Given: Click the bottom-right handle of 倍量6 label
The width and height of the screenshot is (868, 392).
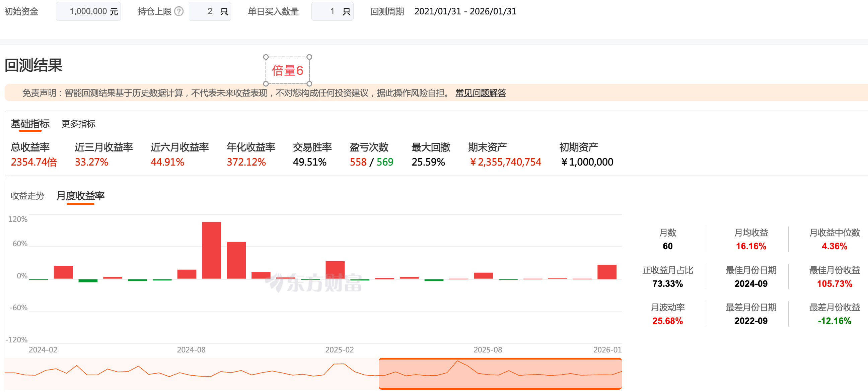Looking at the screenshot, I should [x=309, y=83].
